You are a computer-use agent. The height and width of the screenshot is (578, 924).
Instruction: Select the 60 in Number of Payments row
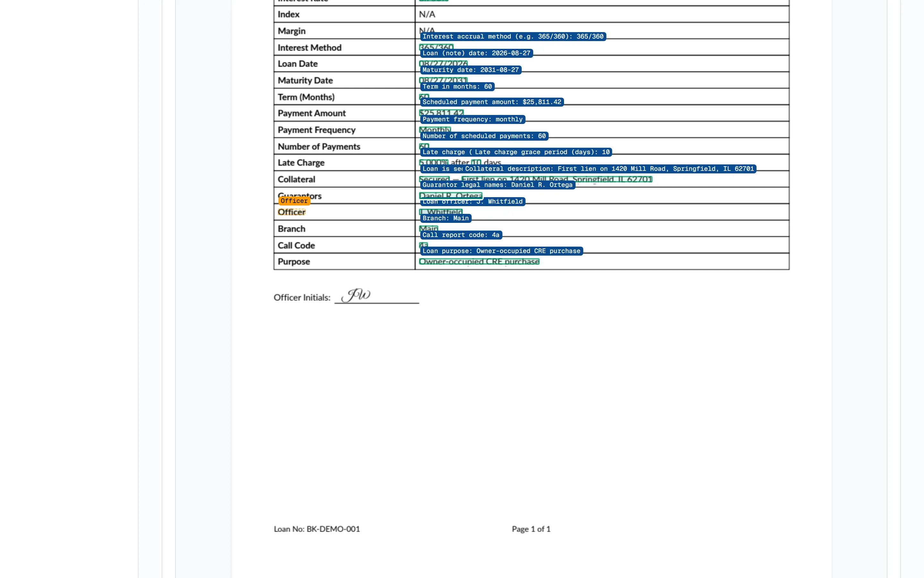tap(424, 146)
